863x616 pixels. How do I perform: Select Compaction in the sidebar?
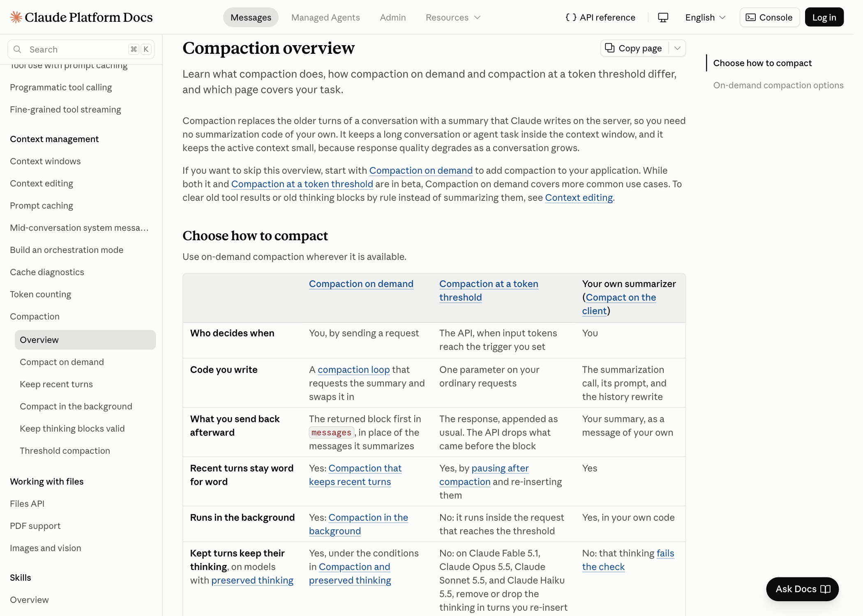point(35,316)
